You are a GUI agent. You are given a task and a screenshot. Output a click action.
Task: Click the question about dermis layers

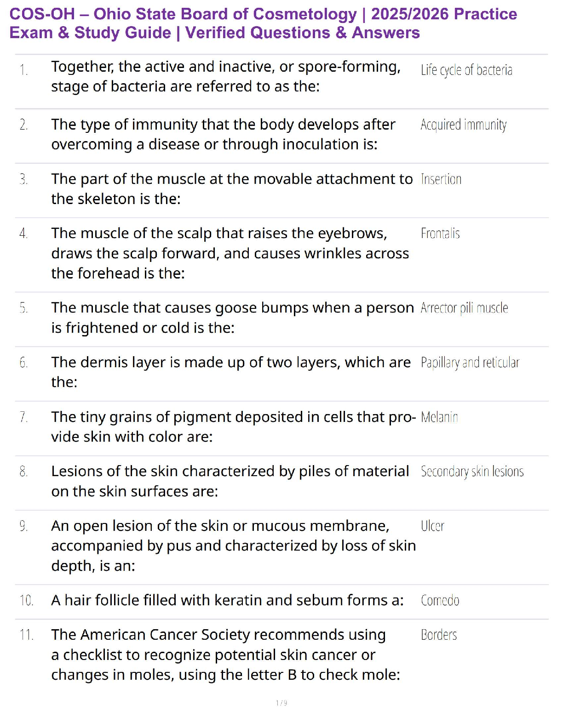230,372
